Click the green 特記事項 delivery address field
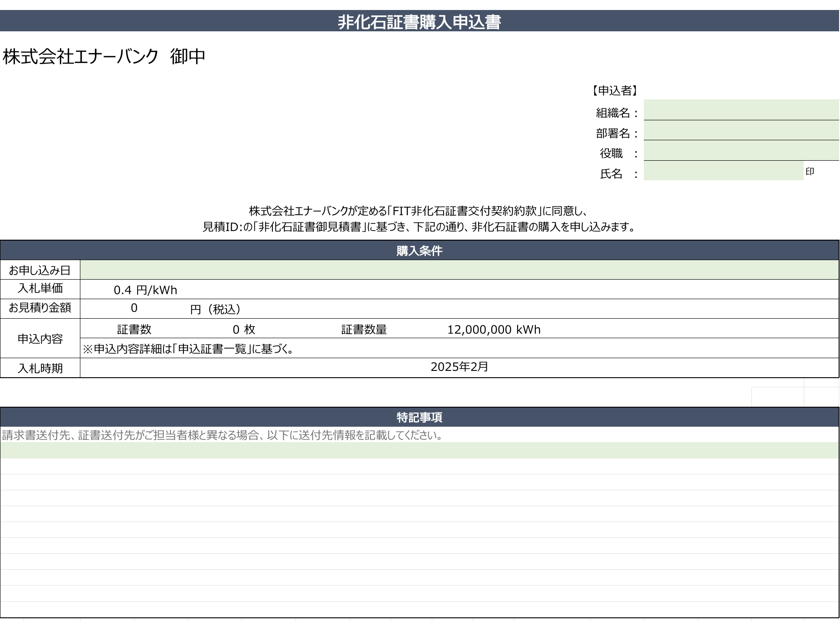The image size is (840, 621). tap(420, 450)
